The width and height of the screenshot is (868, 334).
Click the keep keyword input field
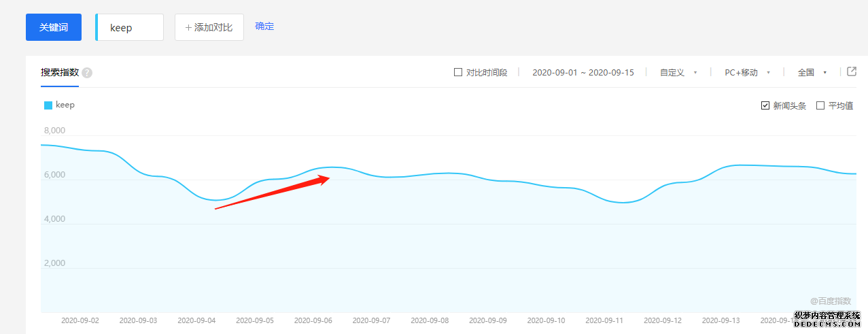(131, 27)
